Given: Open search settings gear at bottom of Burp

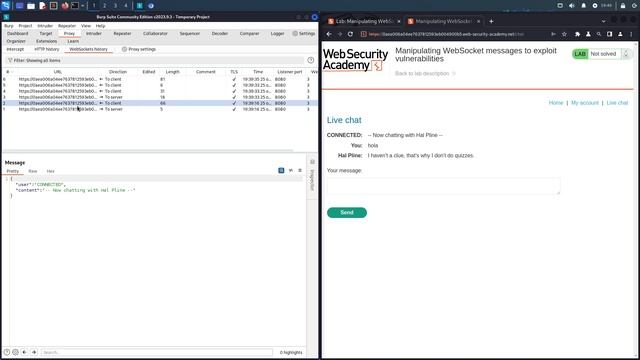Looking at the screenshot, I should 16,352.
